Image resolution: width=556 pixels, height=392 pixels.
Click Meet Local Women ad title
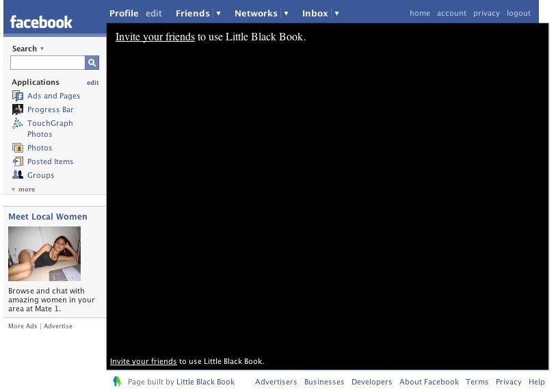(47, 216)
